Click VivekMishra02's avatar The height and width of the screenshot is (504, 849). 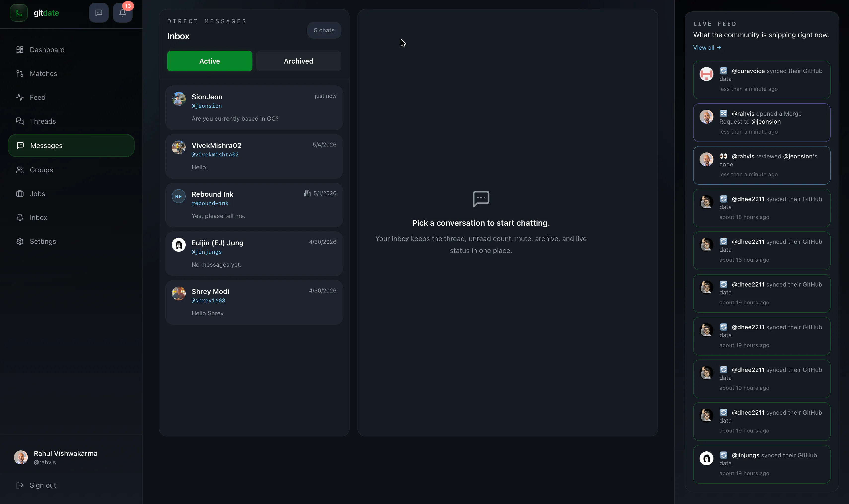click(179, 147)
